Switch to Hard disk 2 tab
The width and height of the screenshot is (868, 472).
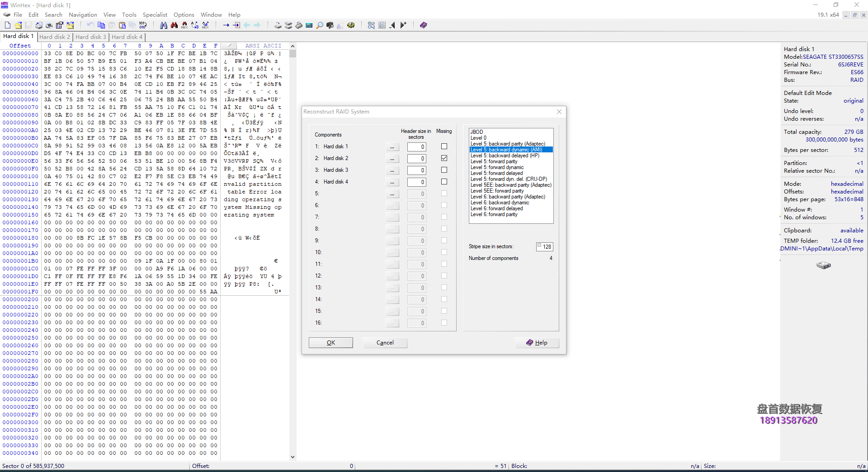pos(55,37)
